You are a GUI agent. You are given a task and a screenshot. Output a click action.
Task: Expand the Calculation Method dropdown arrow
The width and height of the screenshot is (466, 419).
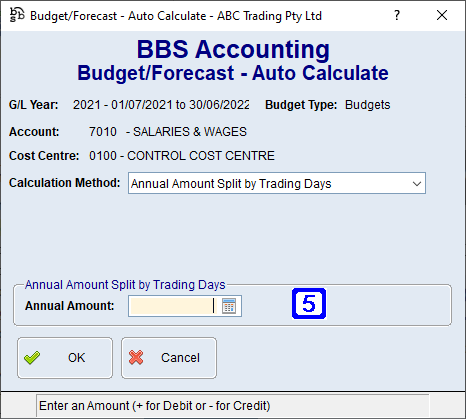(417, 183)
